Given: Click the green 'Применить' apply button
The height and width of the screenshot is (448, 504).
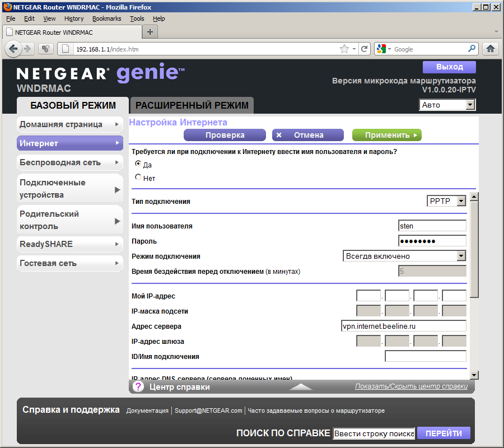Looking at the screenshot, I should [386, 135].
